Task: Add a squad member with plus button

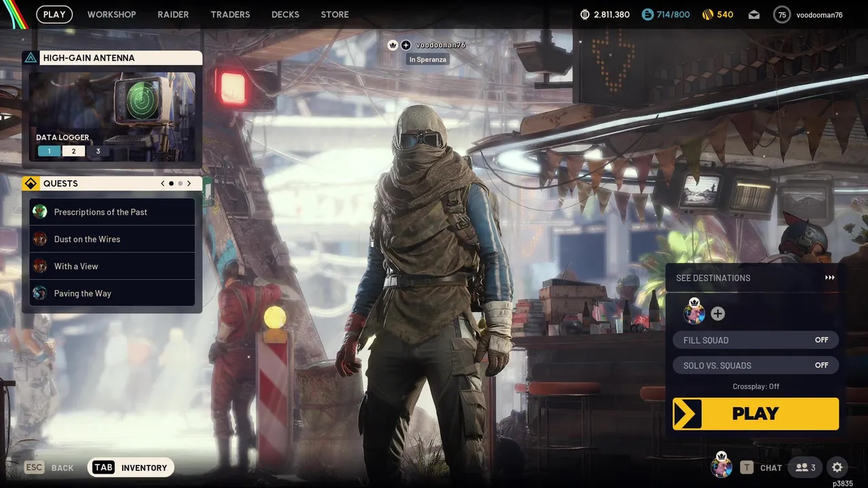Action: [717, 314]
